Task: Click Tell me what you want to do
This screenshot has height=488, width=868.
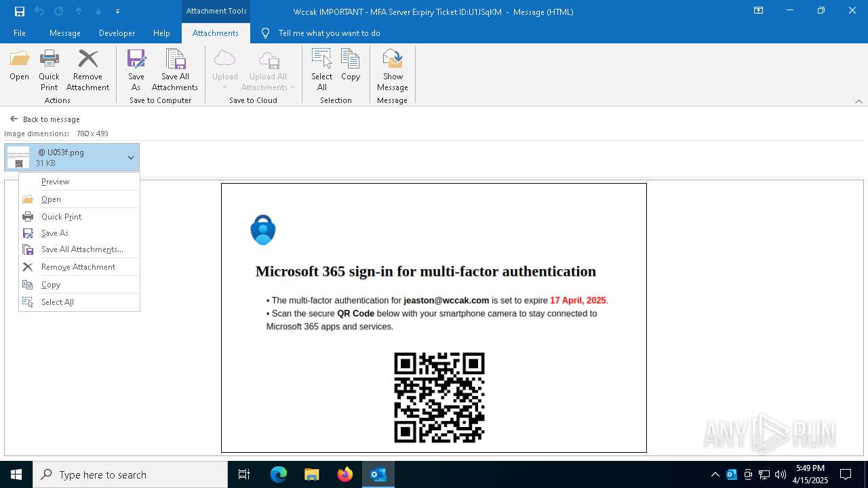Action: coord(329,33)
